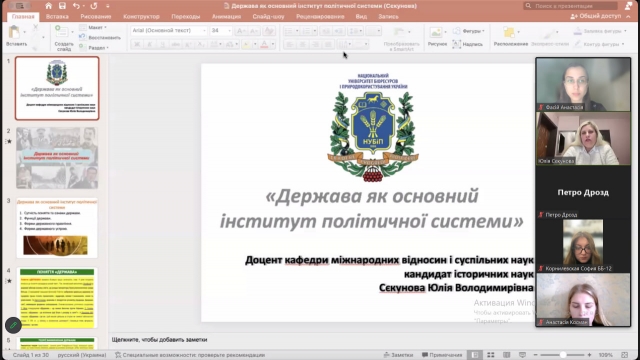The height and width of the screenshot is (360, 640).
Task: Click the Создать слайд new slide icon
Action: click(x=62, y=31)
